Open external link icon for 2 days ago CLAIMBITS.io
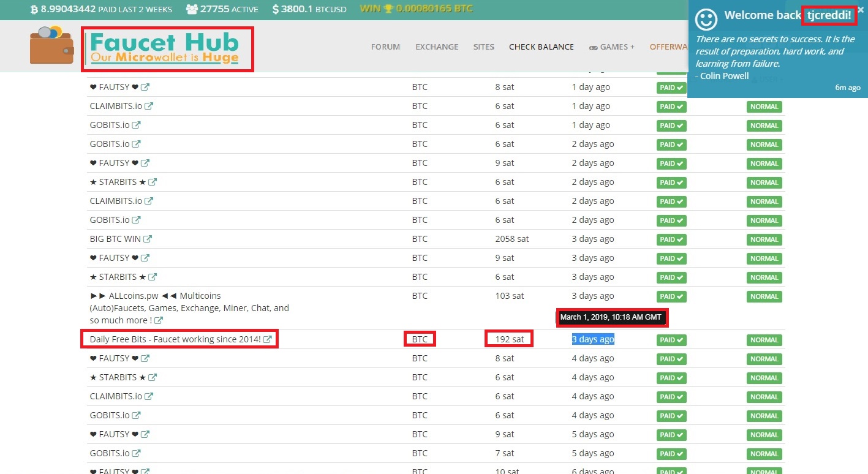 tap(149, 201)
